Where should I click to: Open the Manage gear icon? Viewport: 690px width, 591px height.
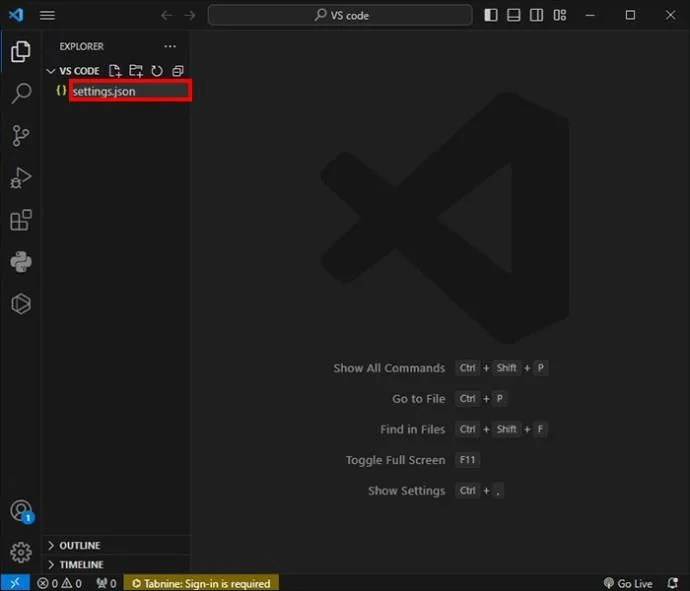(x=21, y=552)
